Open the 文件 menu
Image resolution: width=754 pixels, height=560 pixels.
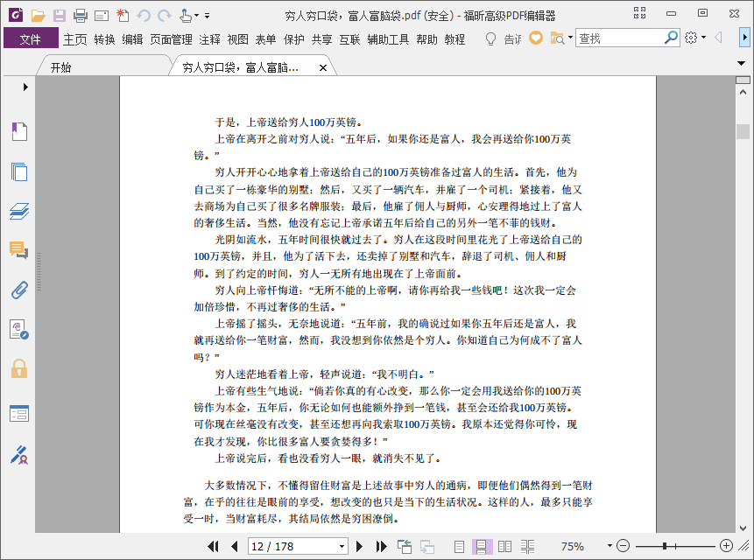[31, 38]
